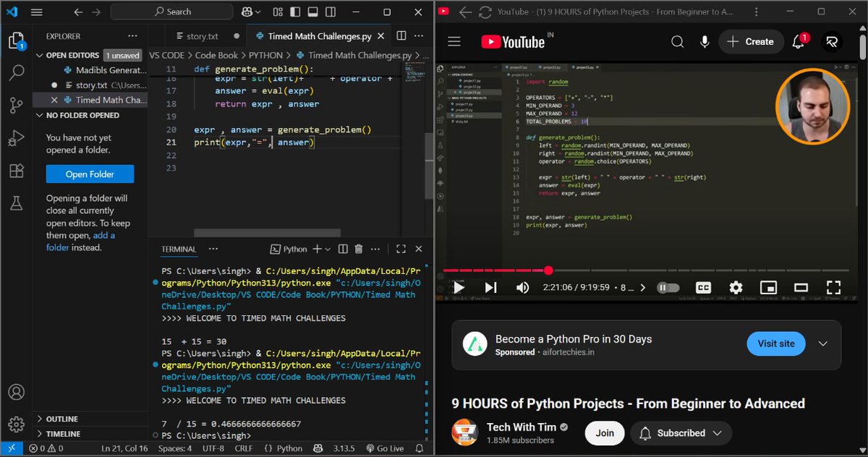Start the Go Live server
This screenshot has width=868, height=457.
pos(385,449)
